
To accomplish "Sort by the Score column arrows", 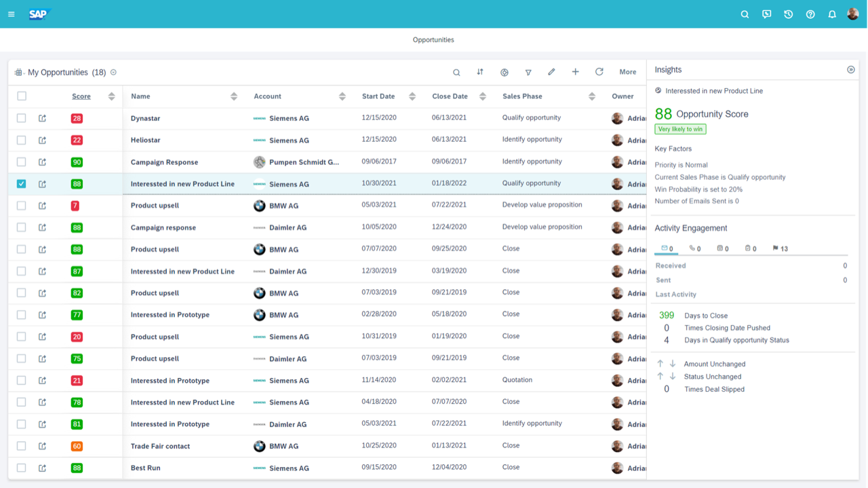I will click(x=111, y=96).
